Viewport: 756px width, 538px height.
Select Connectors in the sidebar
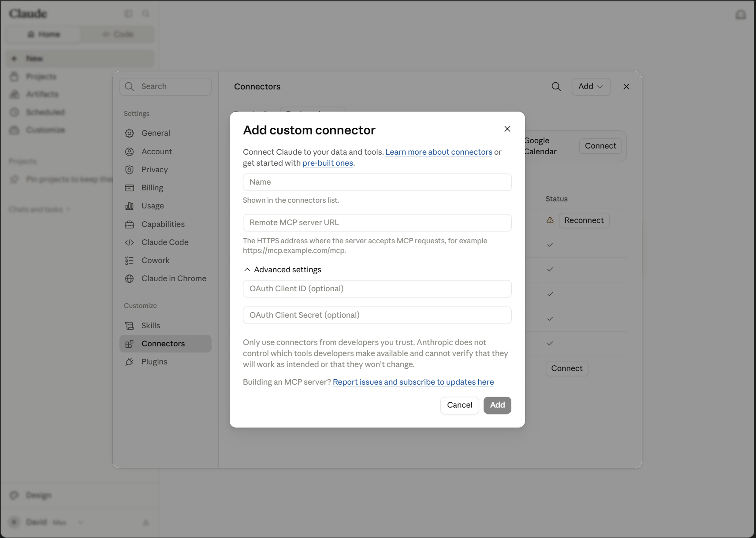pyautogui.click(x=165, y=344)
